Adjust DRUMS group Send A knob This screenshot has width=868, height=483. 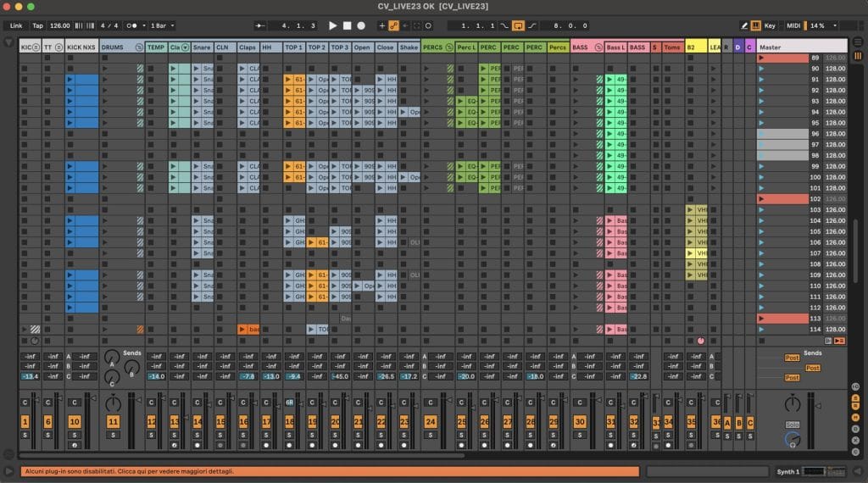coord(112,358)
